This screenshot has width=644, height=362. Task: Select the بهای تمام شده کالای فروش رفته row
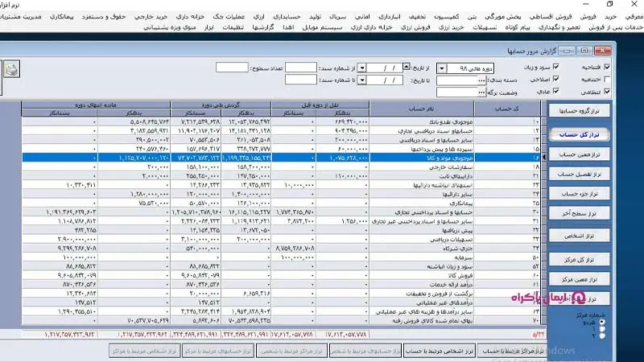click(x=281, y=320)
